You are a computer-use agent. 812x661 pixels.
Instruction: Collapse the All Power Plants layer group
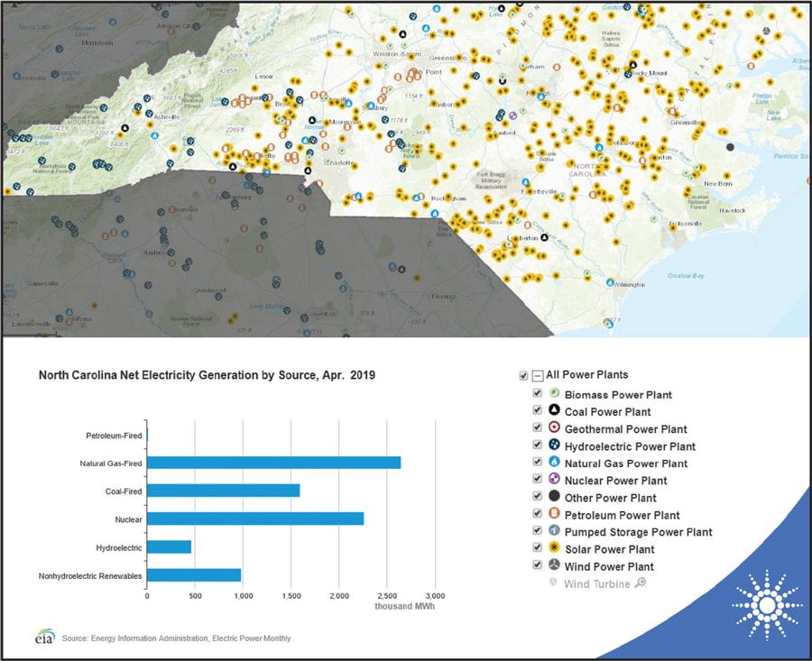pos(537,375)
